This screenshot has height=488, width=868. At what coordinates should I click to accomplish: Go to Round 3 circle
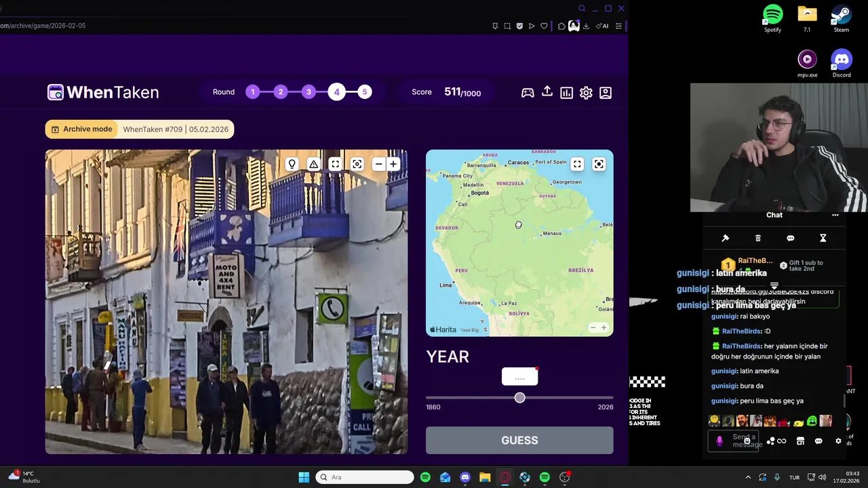click(309, 92)
